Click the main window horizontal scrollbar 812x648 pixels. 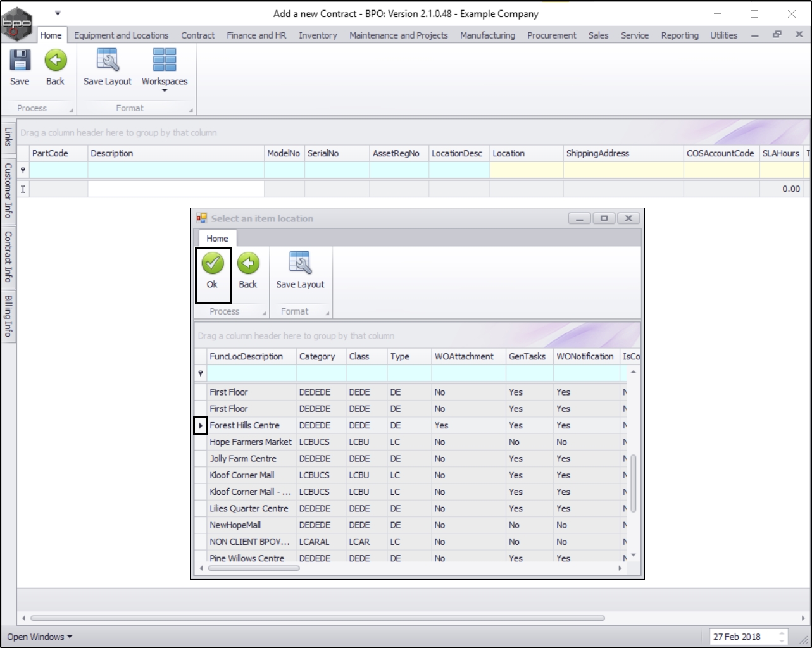tap(318, 618)
